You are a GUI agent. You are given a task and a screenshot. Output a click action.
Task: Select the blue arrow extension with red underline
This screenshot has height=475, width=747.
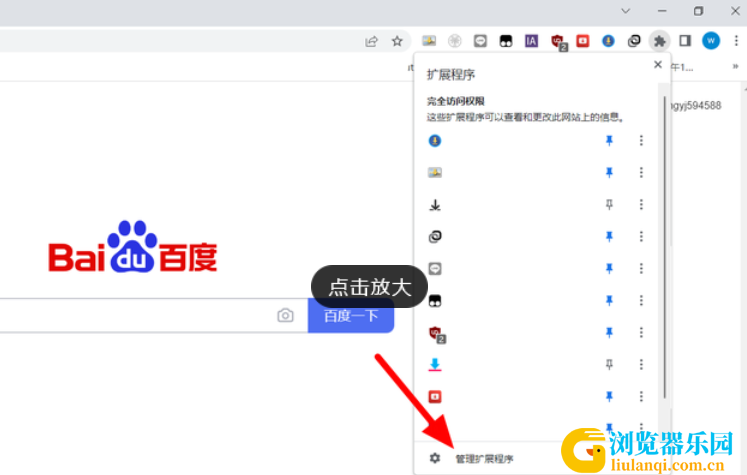pos(435,365)
